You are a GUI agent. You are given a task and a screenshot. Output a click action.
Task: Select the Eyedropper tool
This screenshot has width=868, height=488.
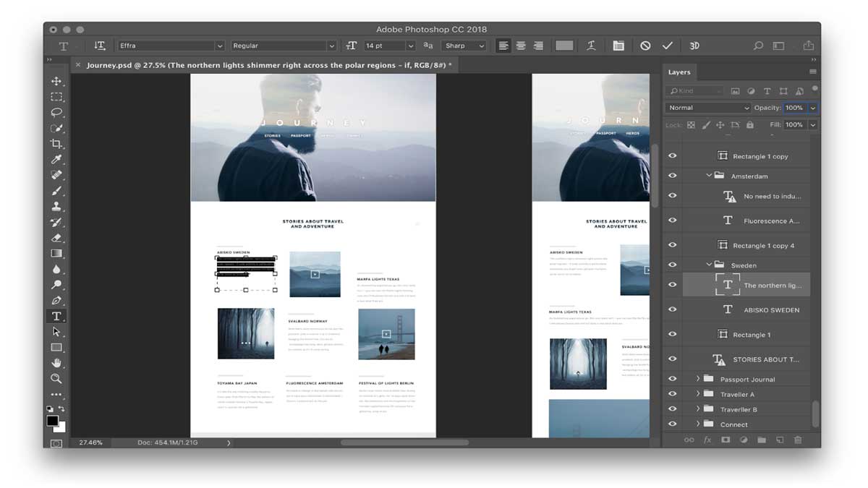pyautogui.click(x=56, y=160)
